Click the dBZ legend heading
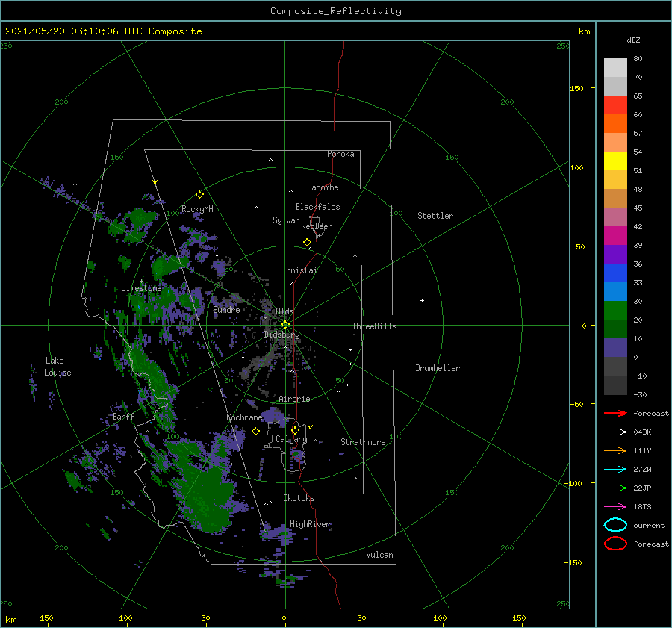Screen dimensions: 672x628 tap(633, 40)
